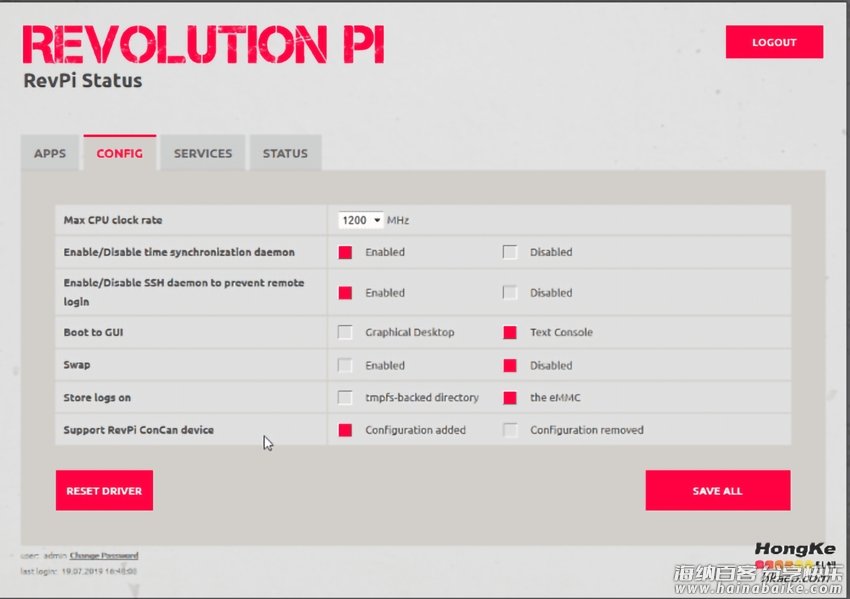Click the RevPi Status heading

(x=83, y=81)
